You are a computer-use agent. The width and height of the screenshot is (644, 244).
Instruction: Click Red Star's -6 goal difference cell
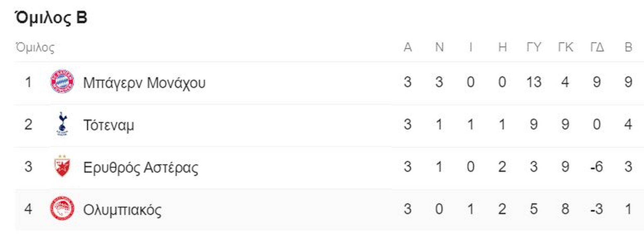[597, 167]
